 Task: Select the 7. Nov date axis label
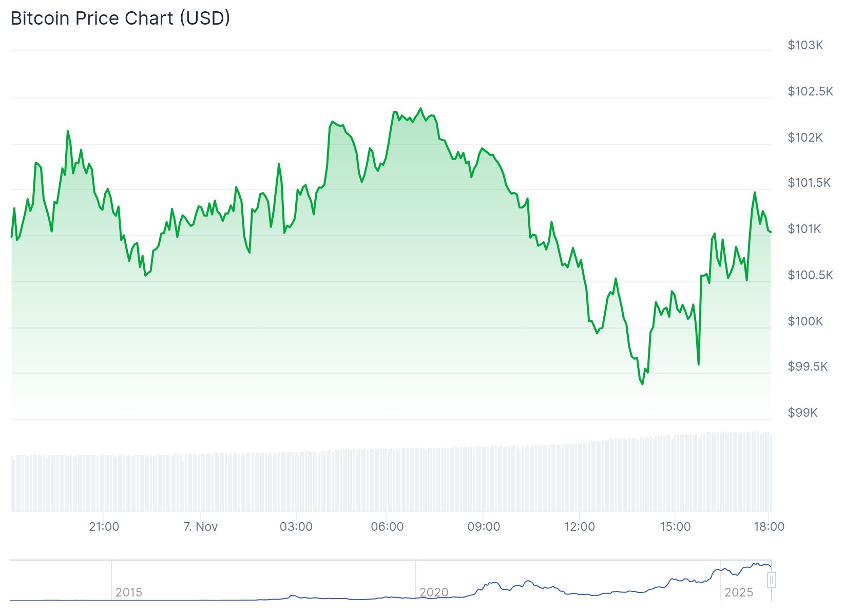201,527
